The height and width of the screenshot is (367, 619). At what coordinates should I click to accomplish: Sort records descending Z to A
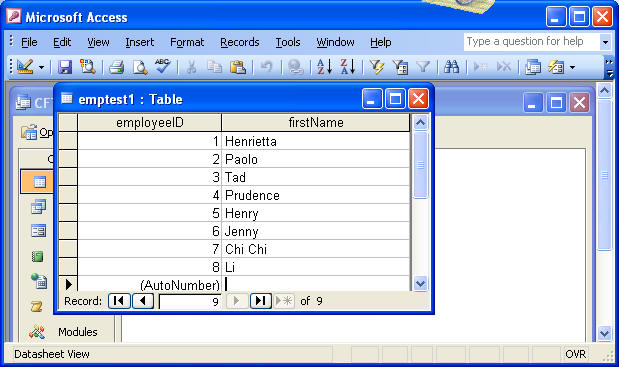click(x=348, y=67)
